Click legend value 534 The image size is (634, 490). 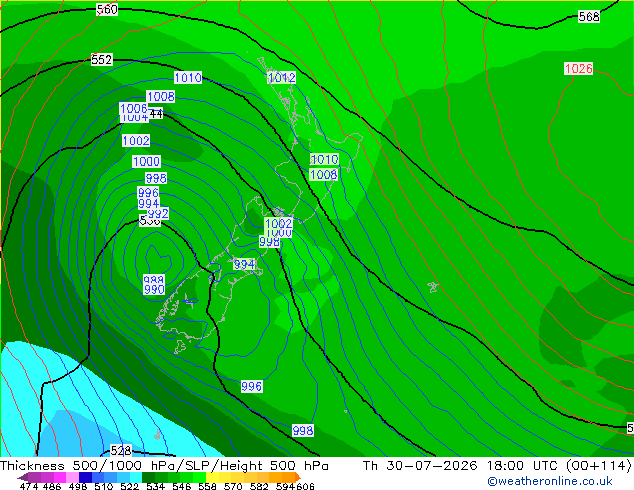[x=155, y=486]
